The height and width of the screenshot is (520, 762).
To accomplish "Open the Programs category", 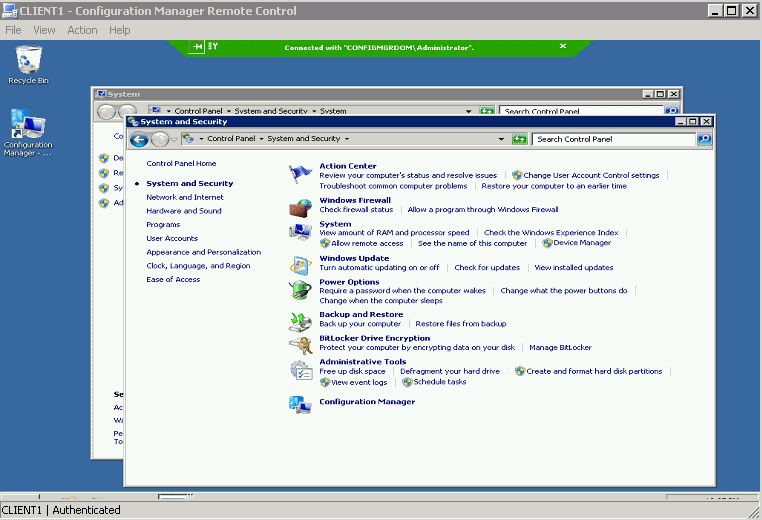I will click(x=163, y=225).
